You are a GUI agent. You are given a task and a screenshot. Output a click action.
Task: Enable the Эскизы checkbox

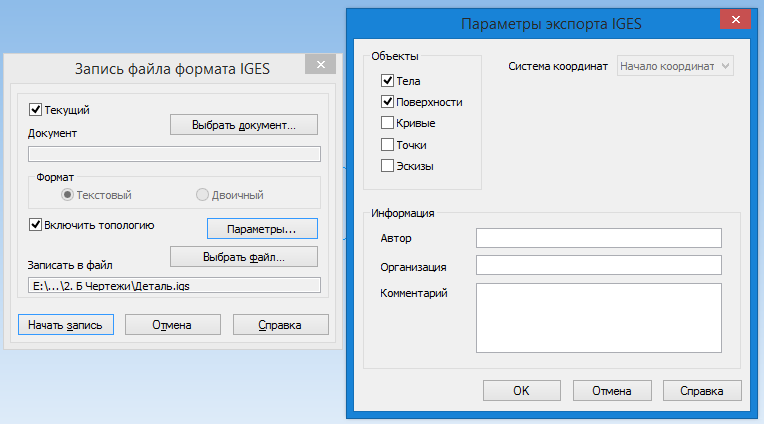(x=387, y=166)
